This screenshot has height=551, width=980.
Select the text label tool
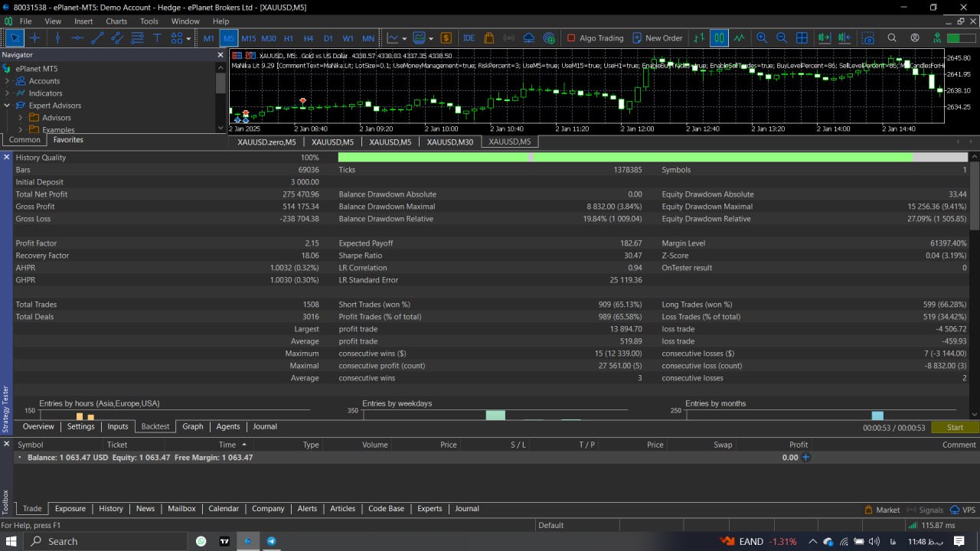click(157, 37)
